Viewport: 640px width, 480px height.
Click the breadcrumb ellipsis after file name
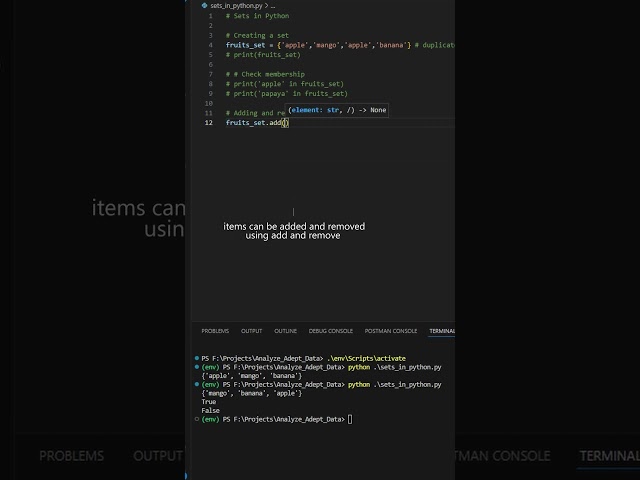click(x=273, y=6)
